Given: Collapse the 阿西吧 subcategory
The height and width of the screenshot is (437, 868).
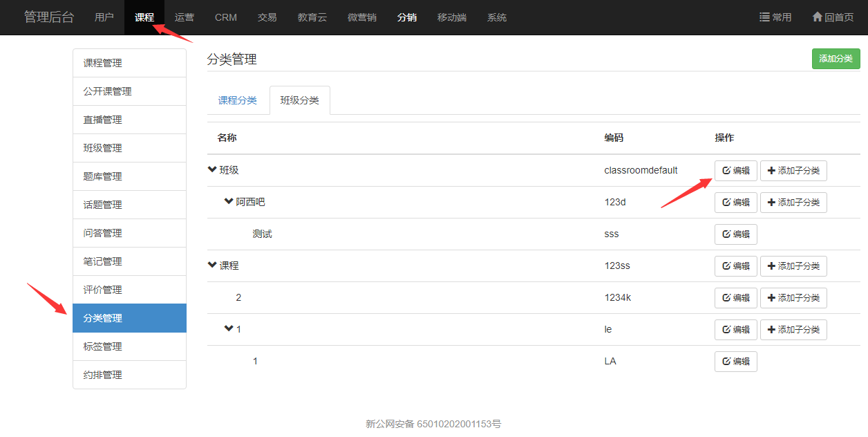Looking at the screenshot, I should pyautogui.click(x=229, y=202).
